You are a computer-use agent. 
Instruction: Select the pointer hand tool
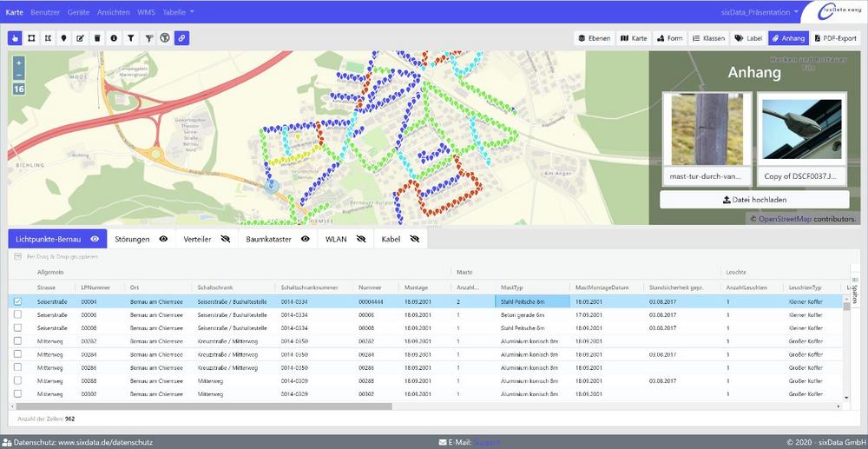tap(16, 38)
